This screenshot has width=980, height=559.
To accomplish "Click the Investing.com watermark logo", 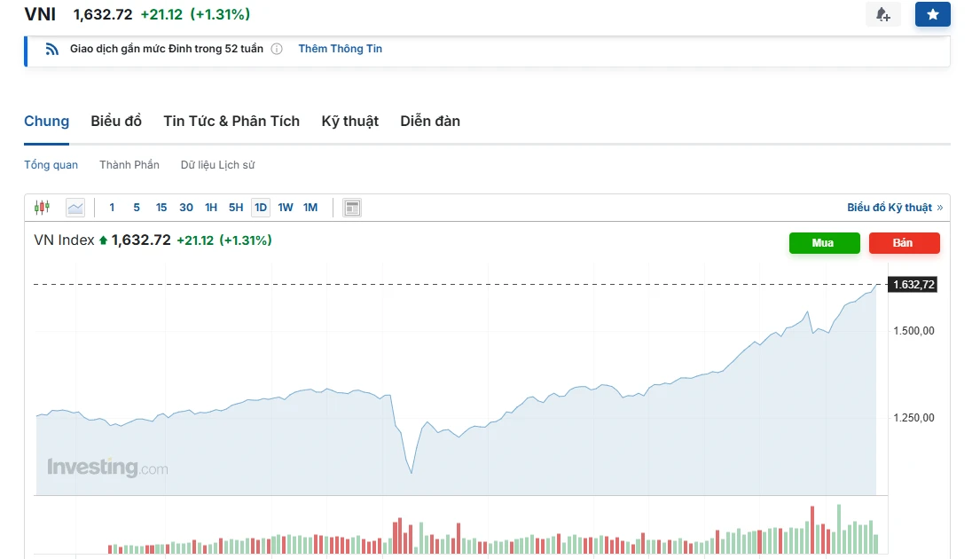I will (106, 467).
